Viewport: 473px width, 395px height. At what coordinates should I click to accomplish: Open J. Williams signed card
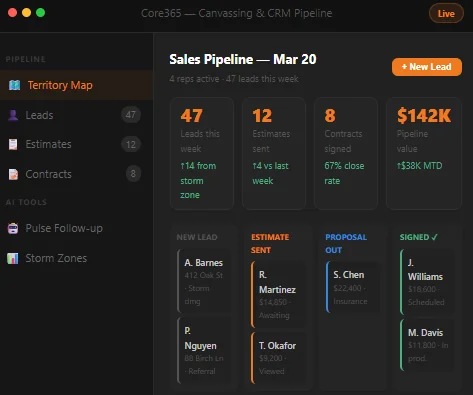427,282
